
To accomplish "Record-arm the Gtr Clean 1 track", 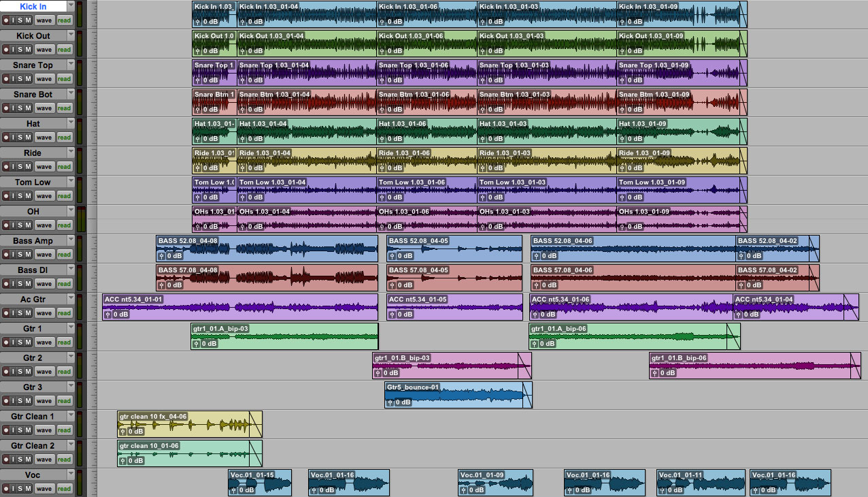I will [x=6, y=430].
